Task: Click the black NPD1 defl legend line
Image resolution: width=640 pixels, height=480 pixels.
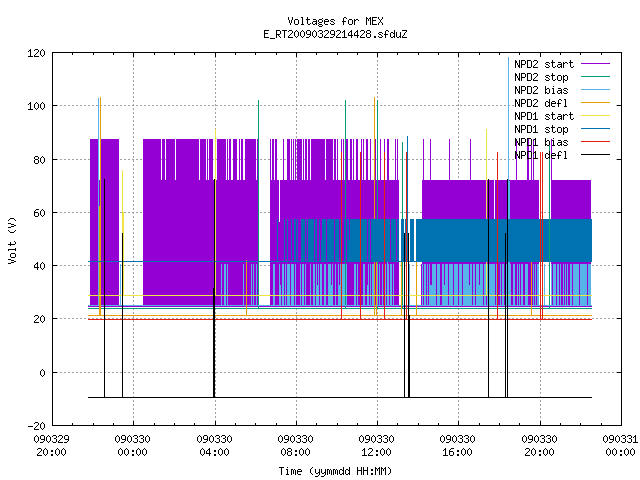Action: point(595,155)
